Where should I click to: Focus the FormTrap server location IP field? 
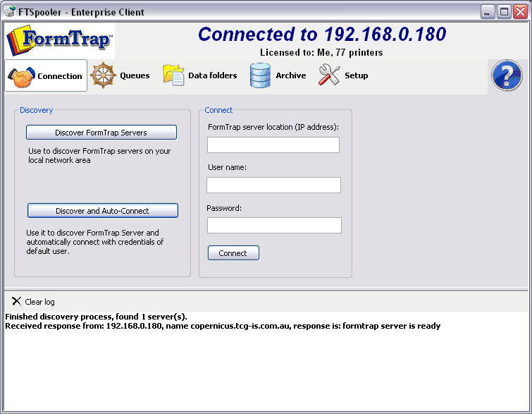pos(273,145)
